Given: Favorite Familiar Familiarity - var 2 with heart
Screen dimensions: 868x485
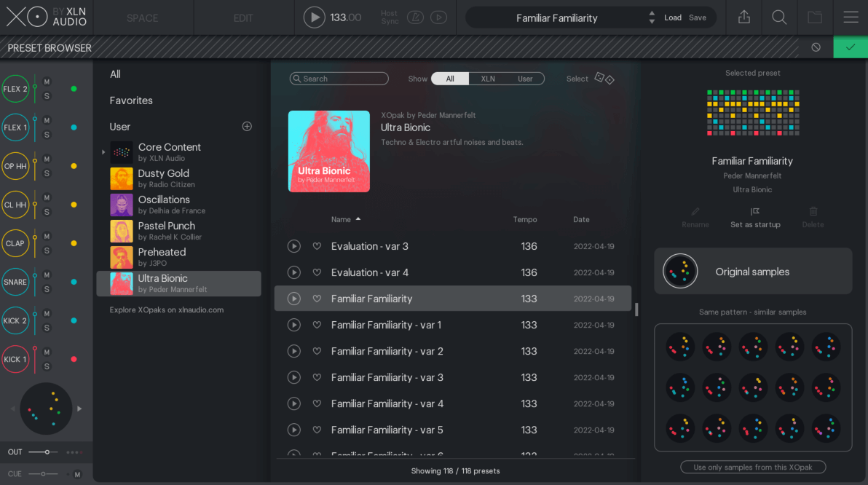Looking at the screenshot, I should (317, 351).
